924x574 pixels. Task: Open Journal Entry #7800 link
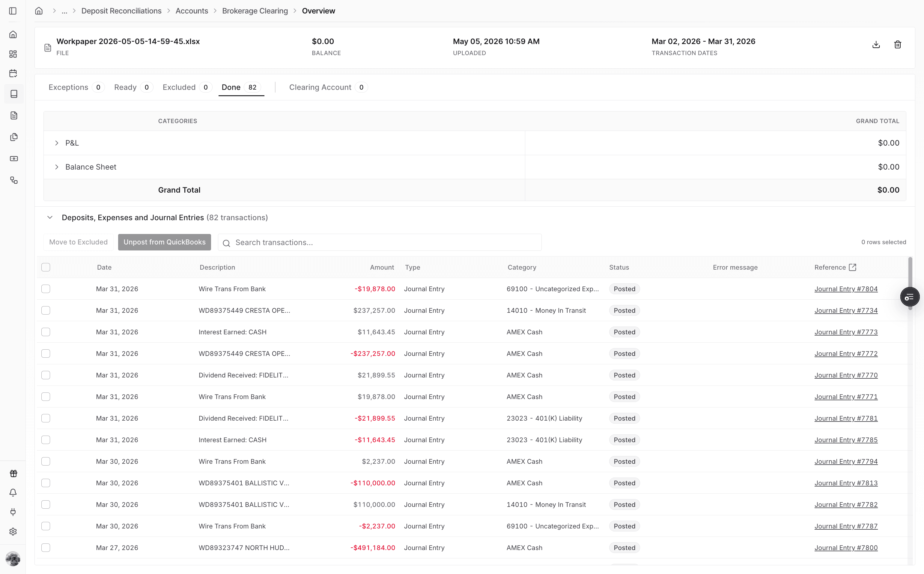click(x=846, y=548)
